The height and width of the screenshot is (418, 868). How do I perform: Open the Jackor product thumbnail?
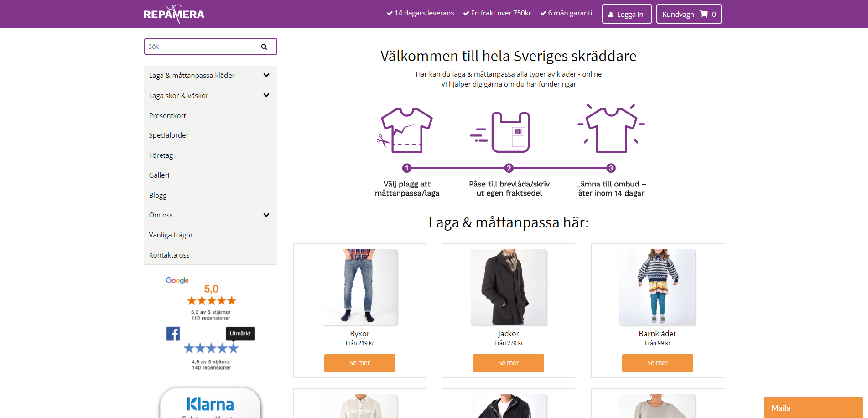tap(509, 287)
